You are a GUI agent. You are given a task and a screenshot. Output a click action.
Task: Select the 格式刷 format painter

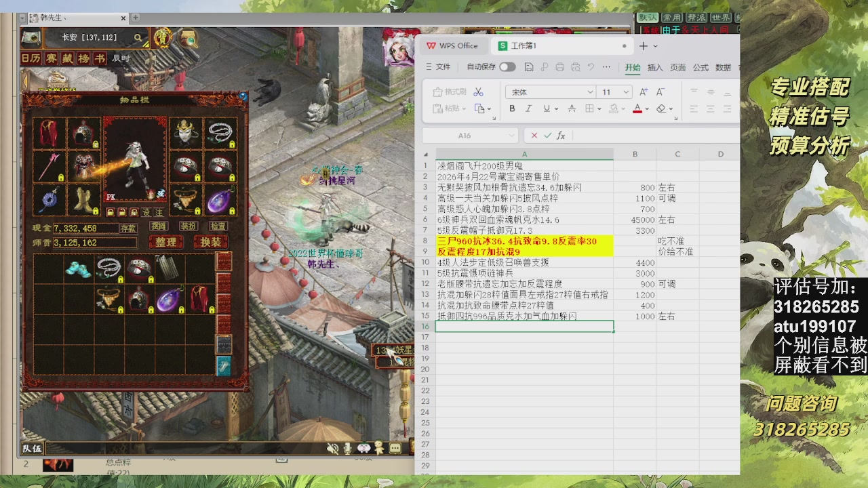[449, 91]
